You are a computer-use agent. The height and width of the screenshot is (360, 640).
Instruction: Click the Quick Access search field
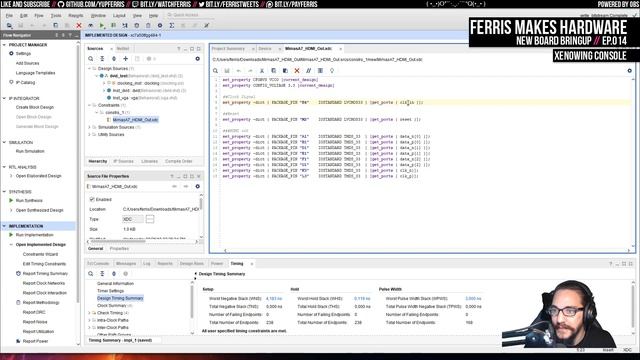(x=189, y=15)
